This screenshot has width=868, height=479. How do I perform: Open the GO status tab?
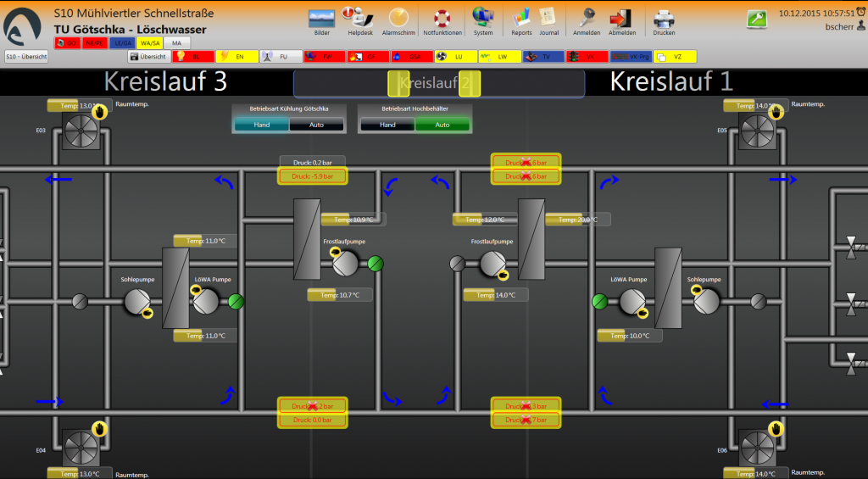68,42
